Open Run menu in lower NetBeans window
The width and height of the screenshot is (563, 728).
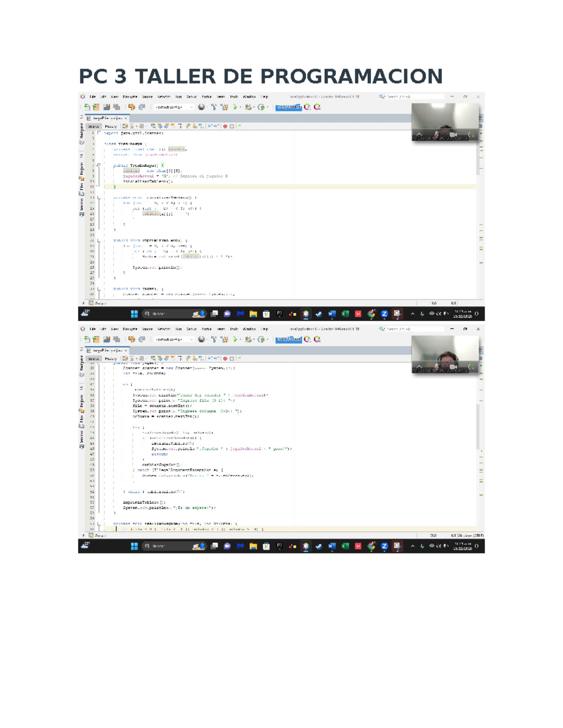pyautogui.click(x=178, y=329)
